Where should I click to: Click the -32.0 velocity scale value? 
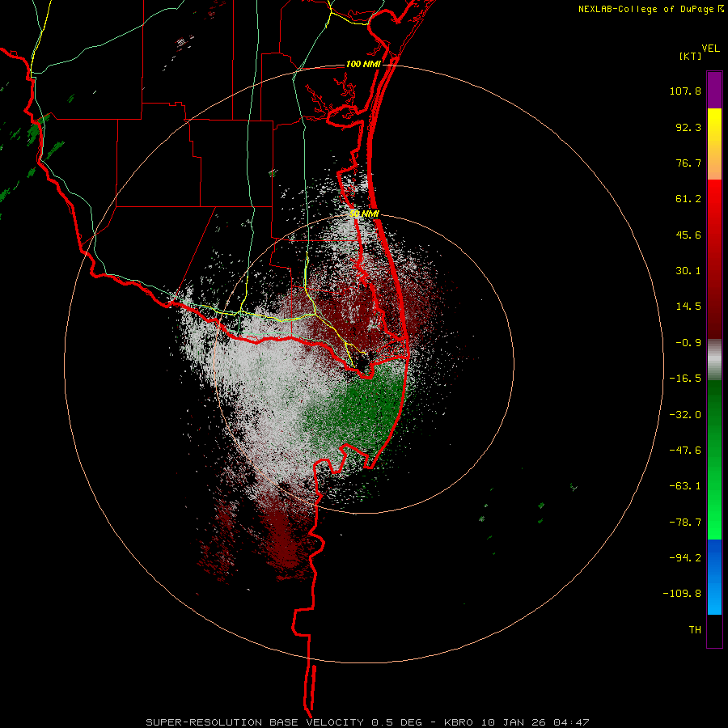pos(685,415)
